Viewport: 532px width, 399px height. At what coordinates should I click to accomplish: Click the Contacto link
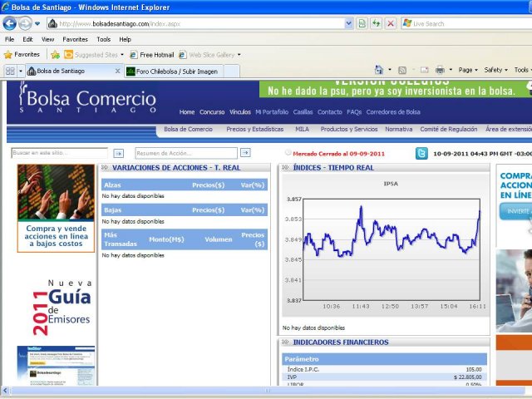[330, 112]
